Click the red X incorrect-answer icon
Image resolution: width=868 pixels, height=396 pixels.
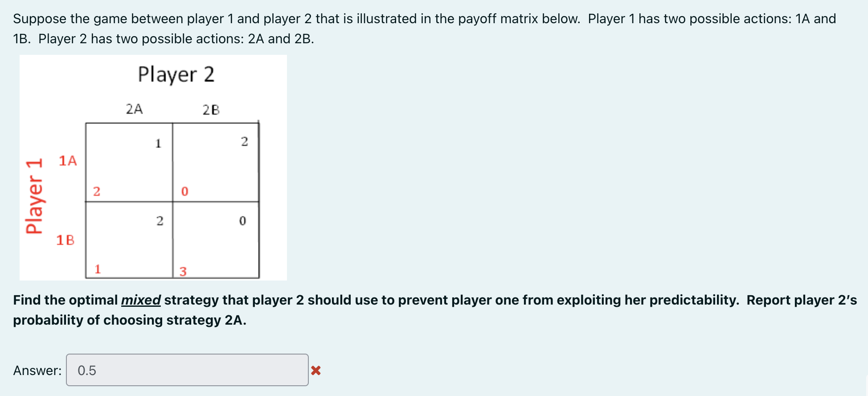pyautogui.click(x=316, y=370)
